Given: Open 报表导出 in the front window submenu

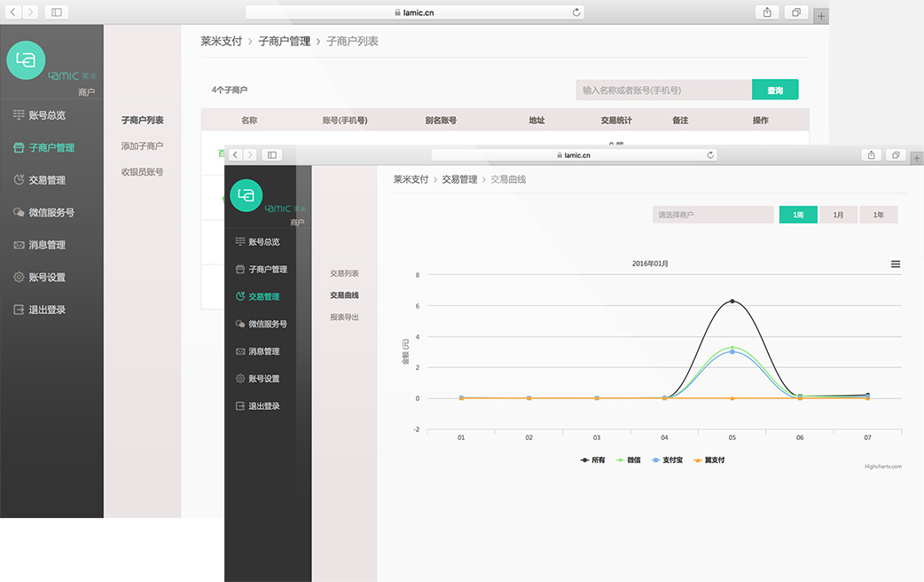Looking at the screenshot, I should (344, 318).
